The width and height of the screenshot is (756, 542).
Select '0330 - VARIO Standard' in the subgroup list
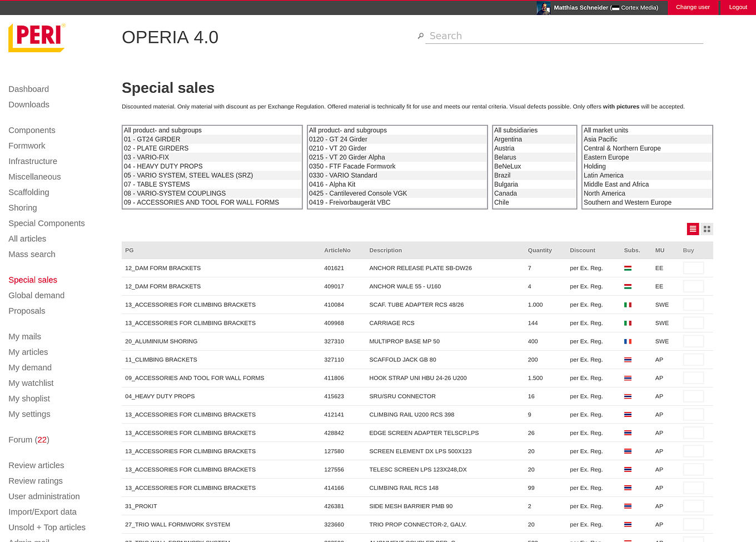(x=343, y=175)
